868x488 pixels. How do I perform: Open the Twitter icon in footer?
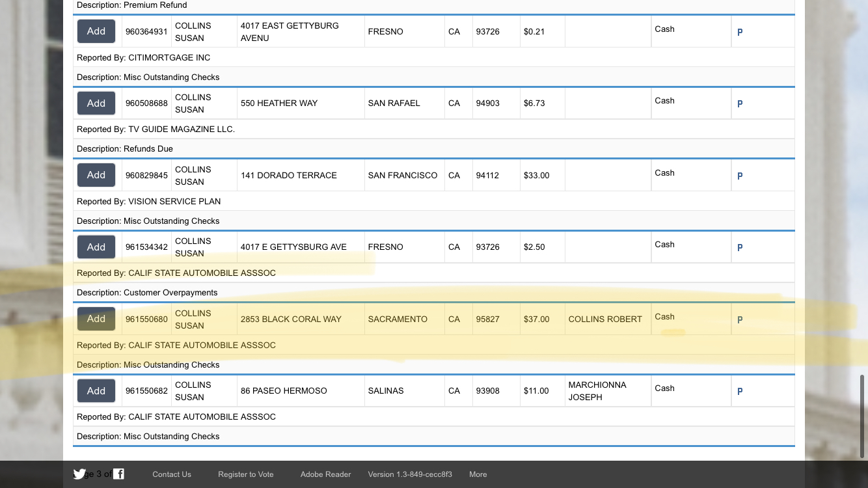pyautogui.click(x=79, y=474)
